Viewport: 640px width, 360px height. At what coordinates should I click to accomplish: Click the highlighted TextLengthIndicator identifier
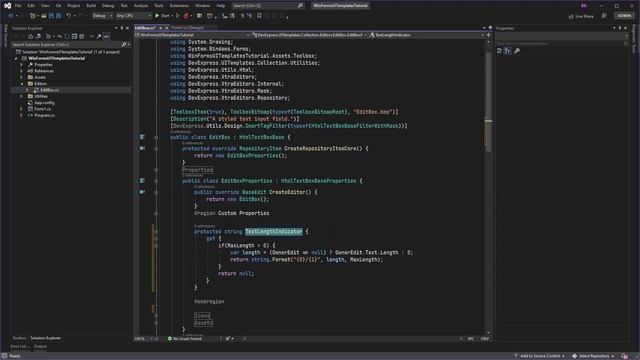(x=274, y=231)
